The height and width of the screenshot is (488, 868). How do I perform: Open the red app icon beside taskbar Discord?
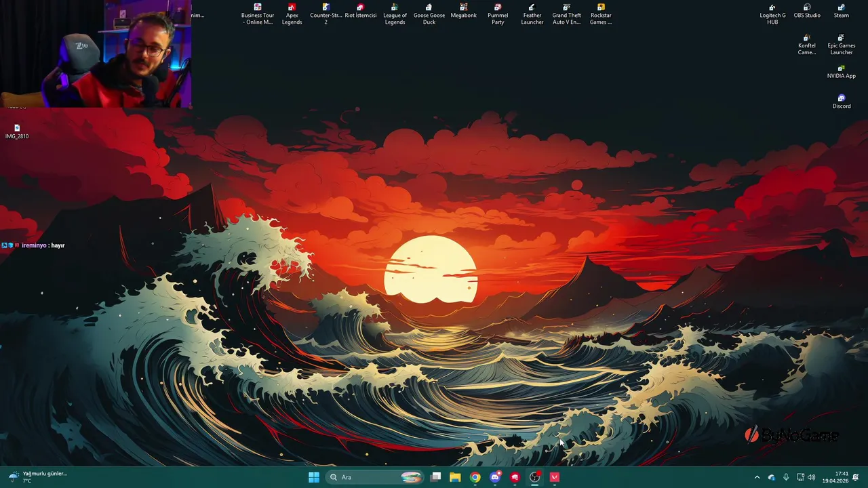(515, 477)
